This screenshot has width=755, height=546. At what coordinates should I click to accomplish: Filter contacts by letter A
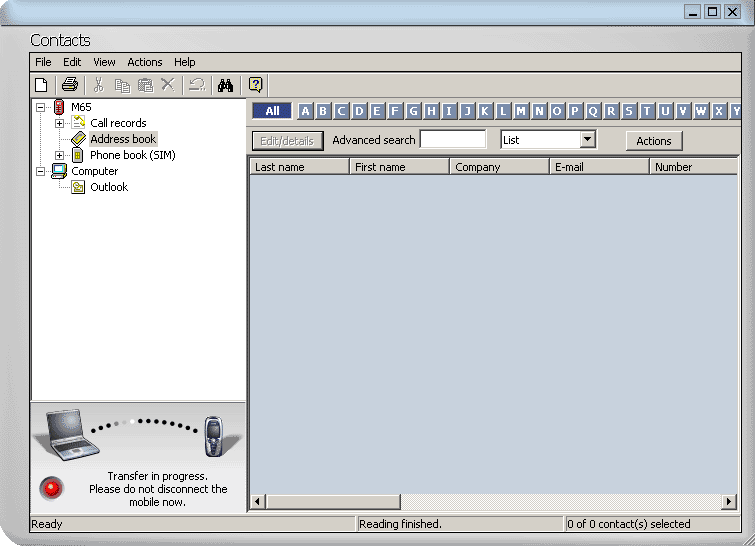click(x=305, y=111)
